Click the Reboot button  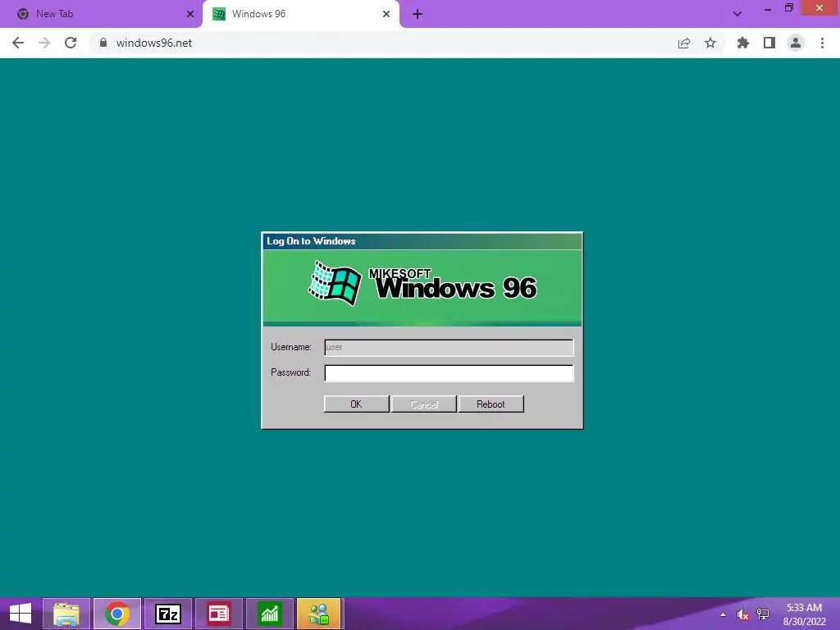click(491, 404)
